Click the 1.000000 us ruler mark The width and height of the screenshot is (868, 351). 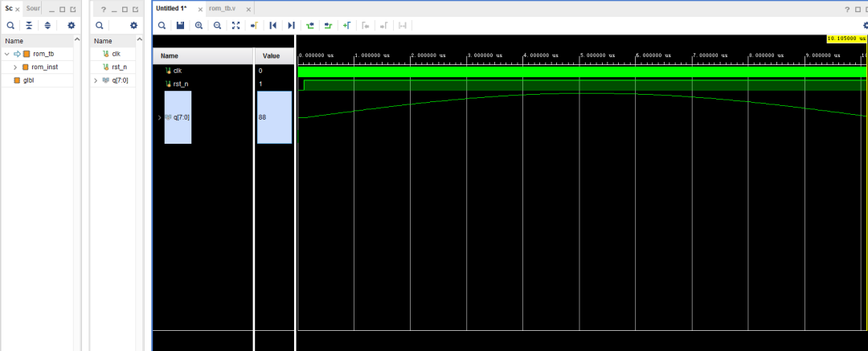(x=372, y=55)
